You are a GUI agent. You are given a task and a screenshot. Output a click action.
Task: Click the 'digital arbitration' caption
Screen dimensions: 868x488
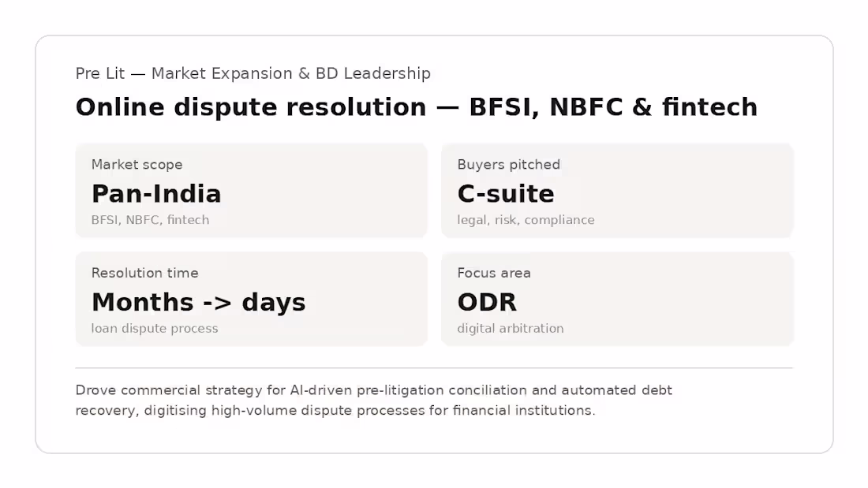511,328
